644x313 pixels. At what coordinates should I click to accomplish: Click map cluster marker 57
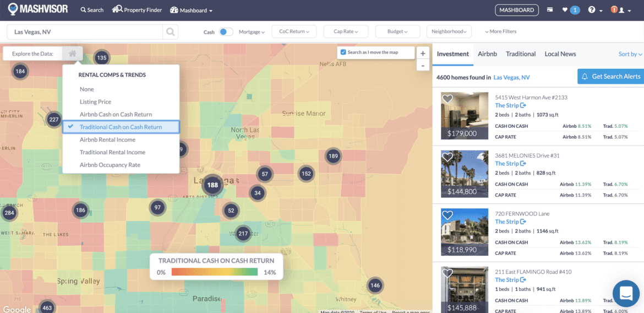tap(265, 174)
